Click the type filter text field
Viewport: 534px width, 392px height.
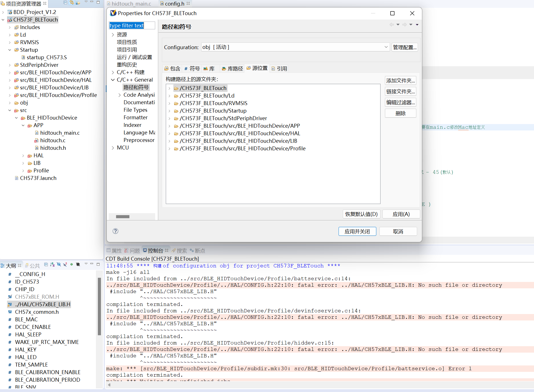tap(132, 26)
